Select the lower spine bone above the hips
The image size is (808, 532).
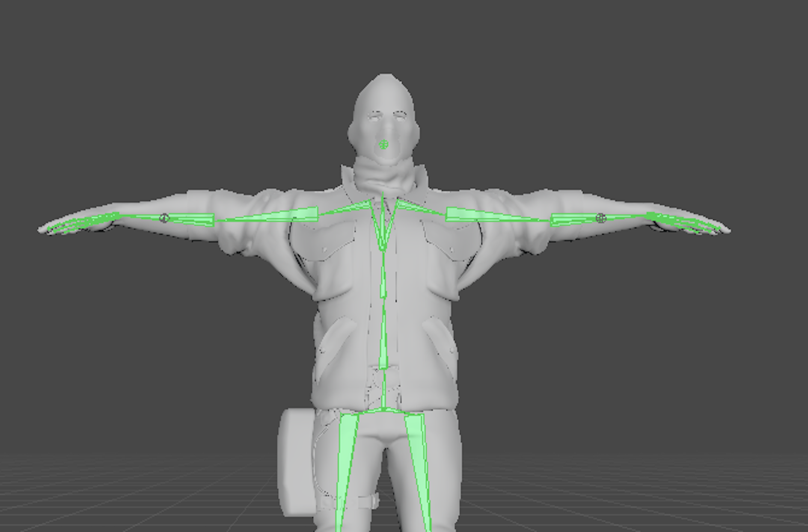(x=383, y=342)
